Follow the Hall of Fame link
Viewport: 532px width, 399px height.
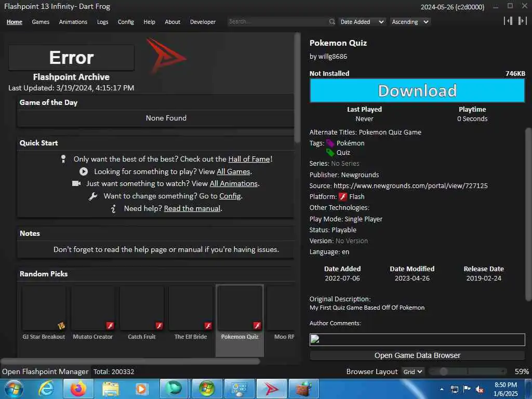pos(249,159)
